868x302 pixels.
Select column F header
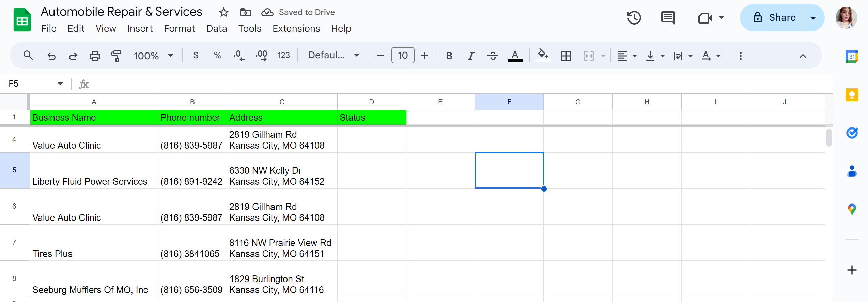pos(509,102)
